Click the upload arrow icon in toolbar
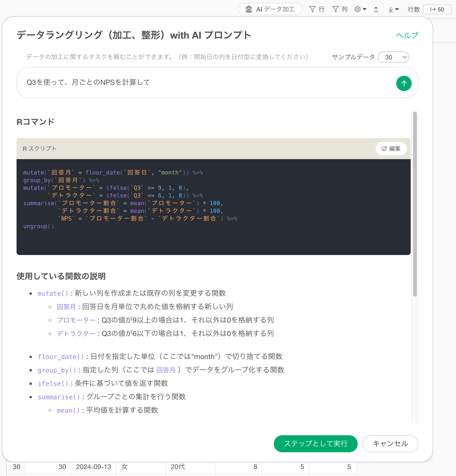 pyautogui.click(x=376, y=9)
